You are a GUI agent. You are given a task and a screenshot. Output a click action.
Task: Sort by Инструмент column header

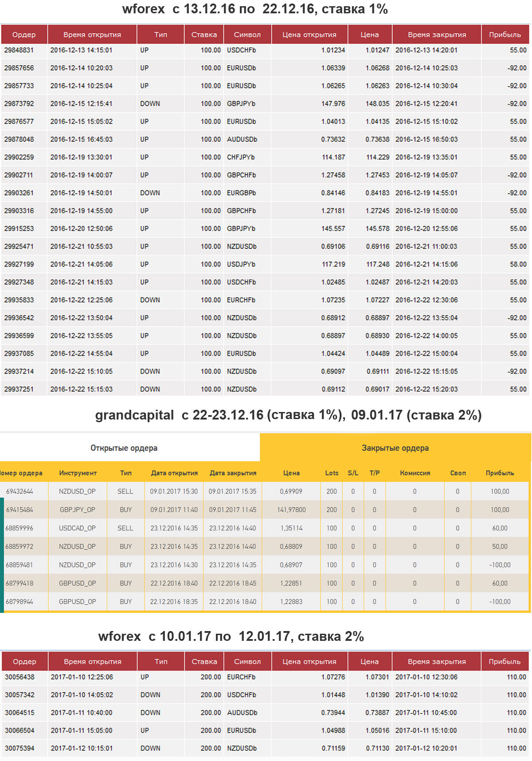click(x=78, y=473)
